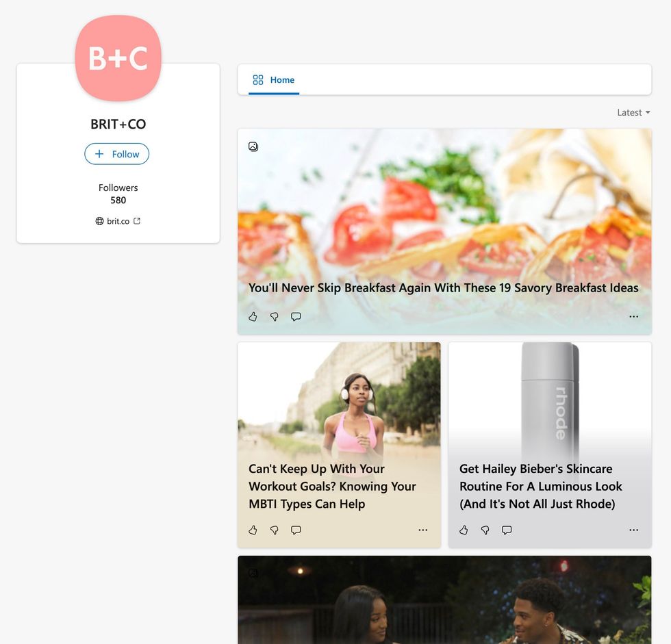671x644 pixels.
Task: Like the Savory Breakfast Ideas article
Action: click(x=253, y=316)
